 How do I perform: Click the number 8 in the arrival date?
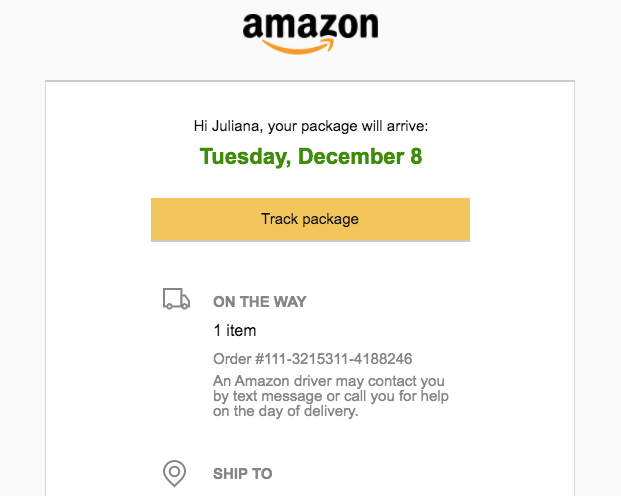pos(416,156)
